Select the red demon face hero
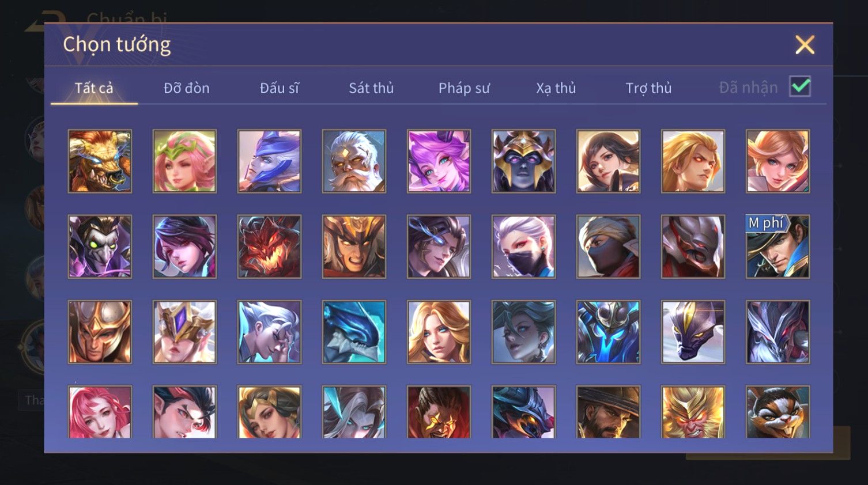 [269, 247]
